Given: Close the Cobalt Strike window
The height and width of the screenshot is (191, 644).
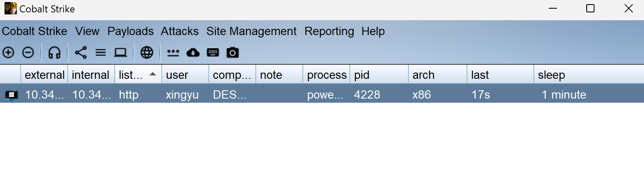Looking at the screenshot, I should point(628,8).
